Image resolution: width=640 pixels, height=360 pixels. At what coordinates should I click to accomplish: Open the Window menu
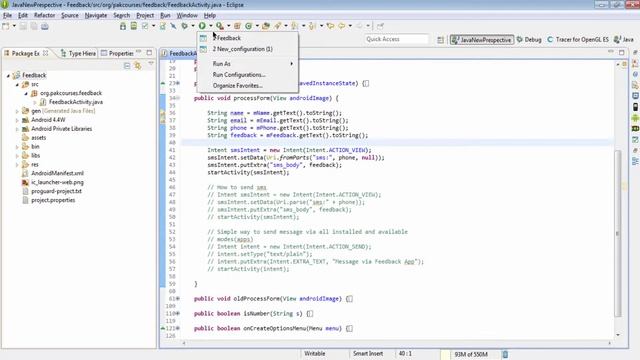(x=187, y=16)
